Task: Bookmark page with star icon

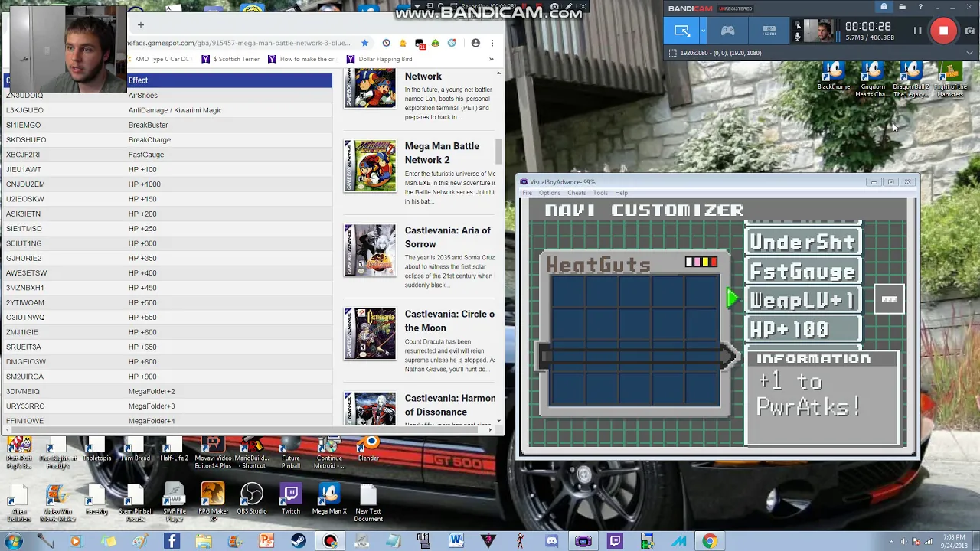Action: tap(365, 43)
